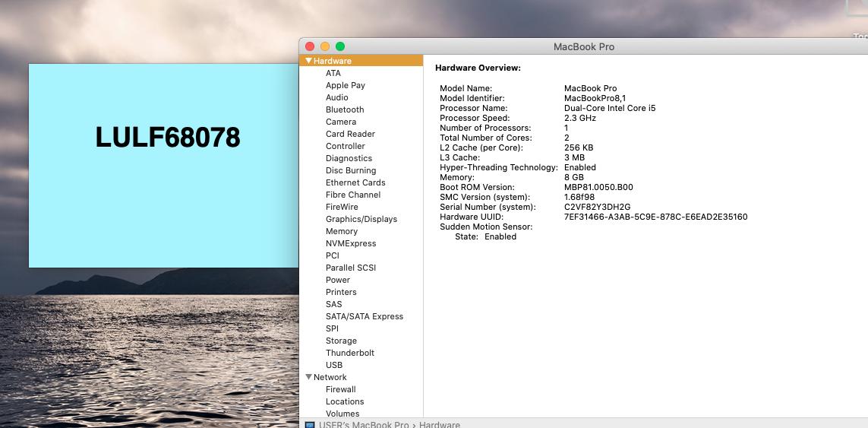
Task: Minimize the MacBook Pro window
Action: tap(325, 46)
